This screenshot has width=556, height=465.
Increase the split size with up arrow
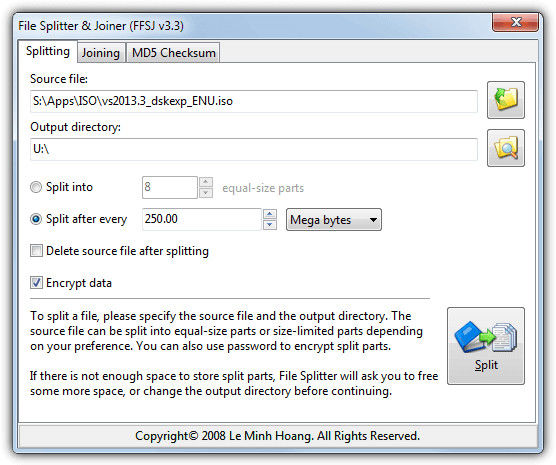pyautogui.click(x=270, y=214)
